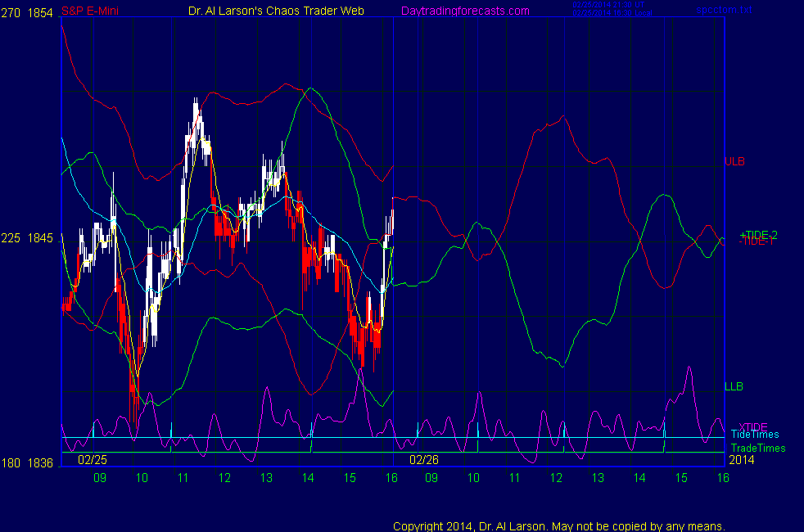Click the 11 hour label for 02/25

pos(183,478)
